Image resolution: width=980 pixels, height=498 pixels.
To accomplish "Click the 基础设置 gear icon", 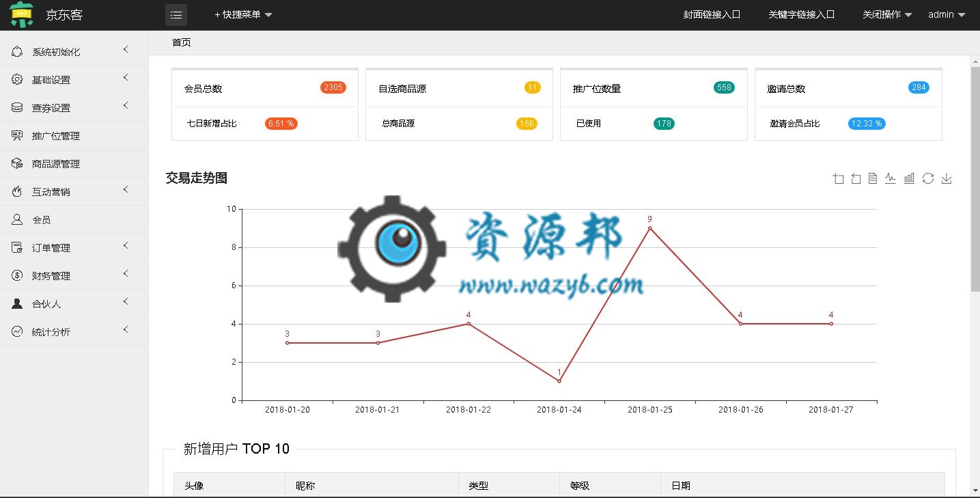I will click(x=17, y=80).
